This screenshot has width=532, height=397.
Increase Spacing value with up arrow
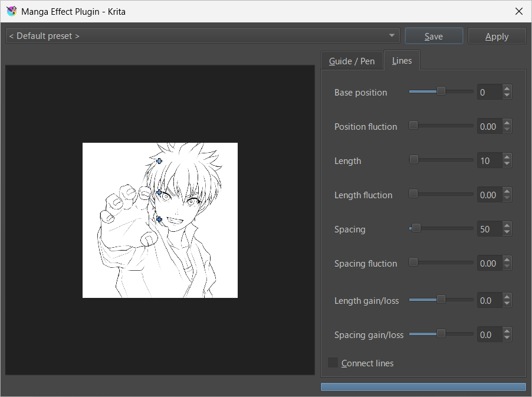click(507, 226)
